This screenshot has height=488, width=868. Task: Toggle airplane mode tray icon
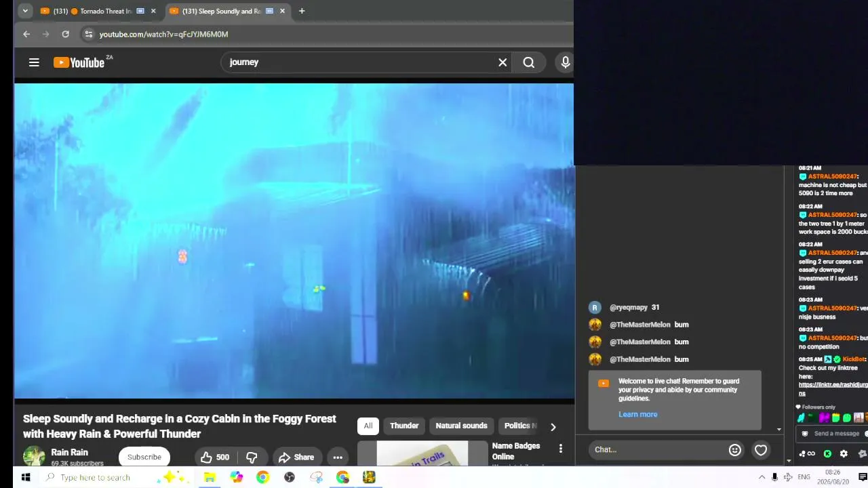tap(788, 477)
